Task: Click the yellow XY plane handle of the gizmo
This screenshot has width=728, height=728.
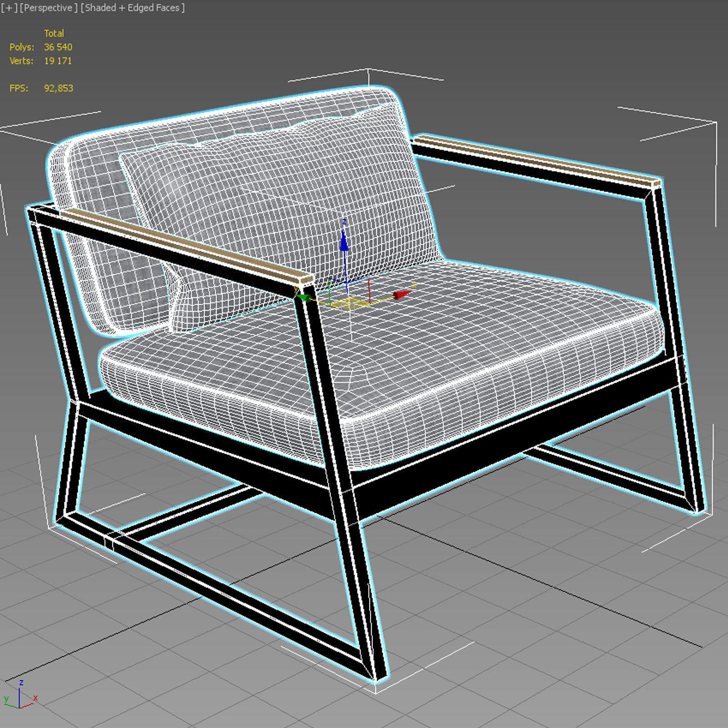Action: (x=349, y=304)
